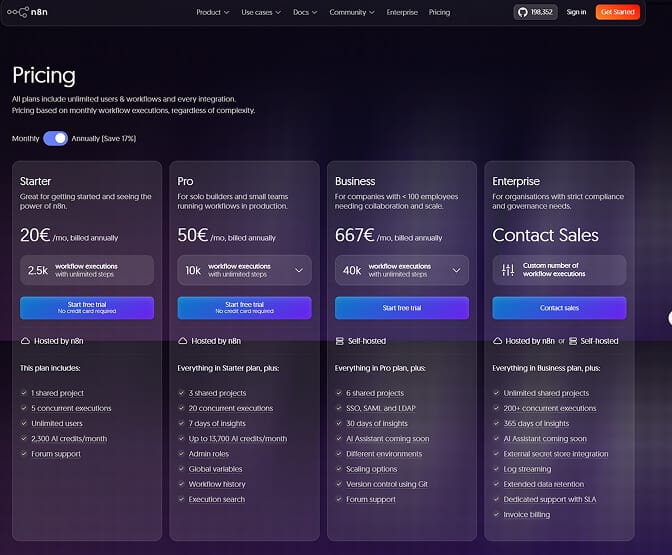Open the Enterprise nav link
This screenshot has height=555, width=672.
[x=402, y=12]
